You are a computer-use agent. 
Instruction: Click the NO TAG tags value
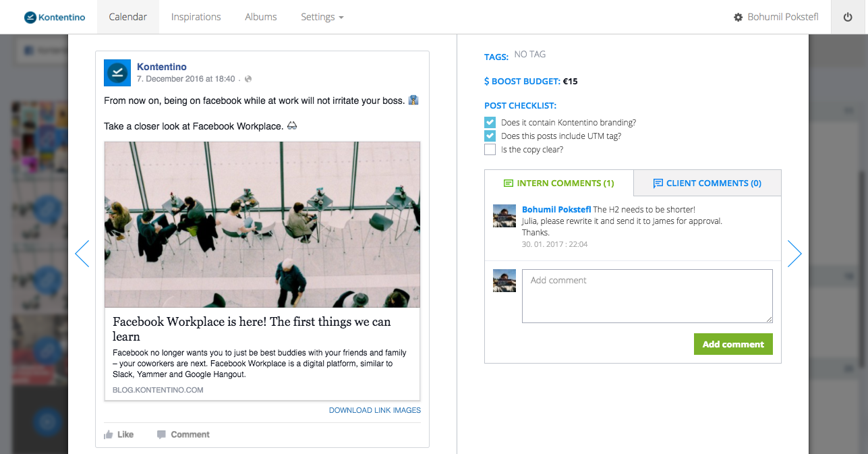tap(530, 54)
